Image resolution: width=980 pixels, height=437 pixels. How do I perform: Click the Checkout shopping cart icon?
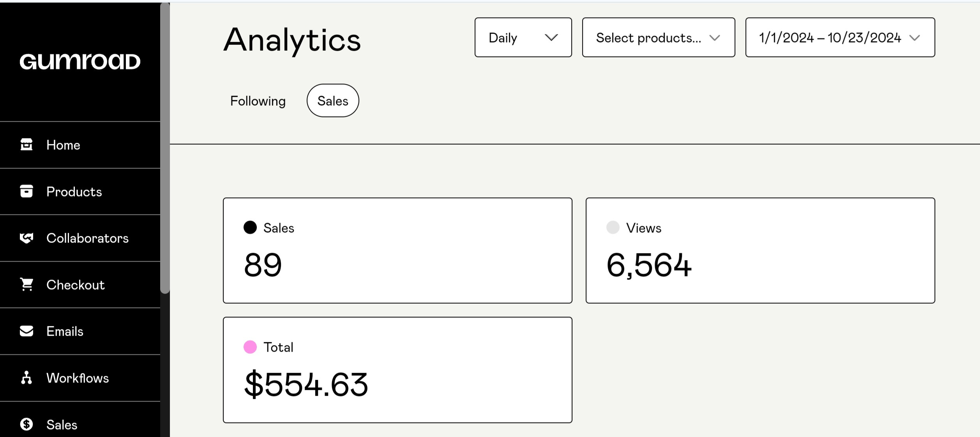26,284
